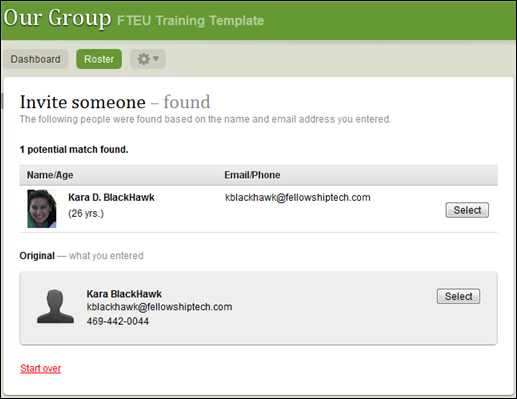Click the Name/Age column header
This screenshot has width=517, height=399.
pyautogui.click(x=50, y=175)
